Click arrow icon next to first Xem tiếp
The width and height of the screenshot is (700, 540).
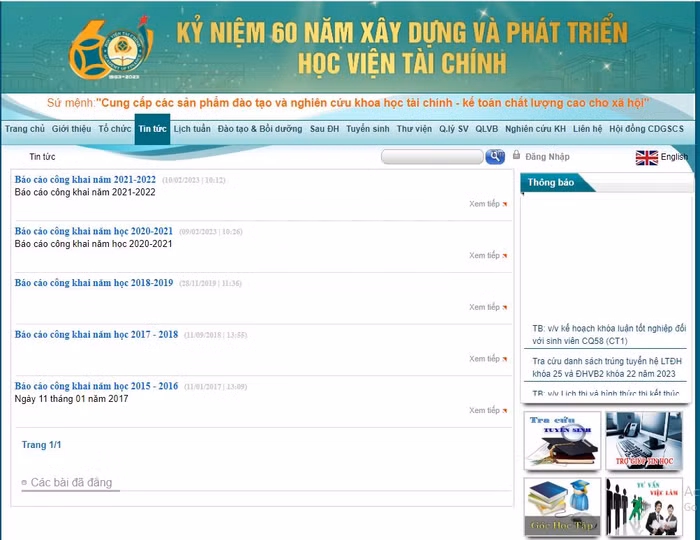coord(505,204)
